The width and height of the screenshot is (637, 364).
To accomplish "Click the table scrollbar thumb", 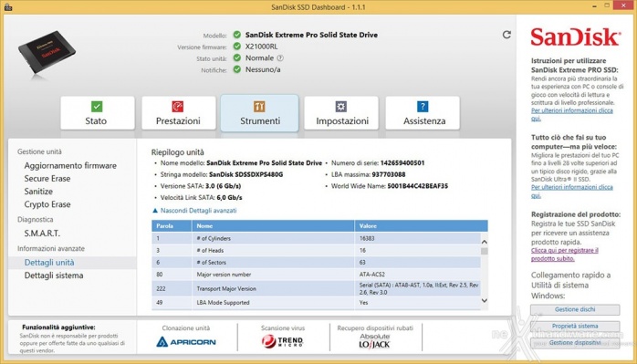I will tap(485, 251).
